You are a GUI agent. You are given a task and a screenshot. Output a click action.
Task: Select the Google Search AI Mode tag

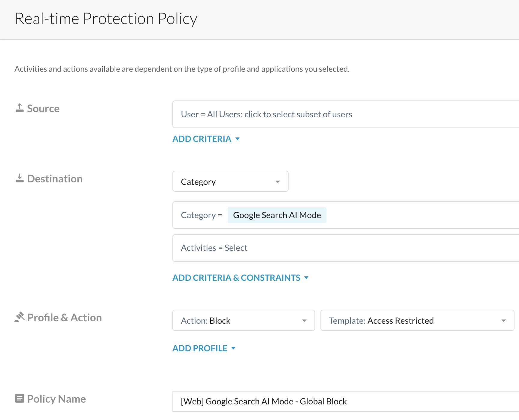[x=277, y=215]
